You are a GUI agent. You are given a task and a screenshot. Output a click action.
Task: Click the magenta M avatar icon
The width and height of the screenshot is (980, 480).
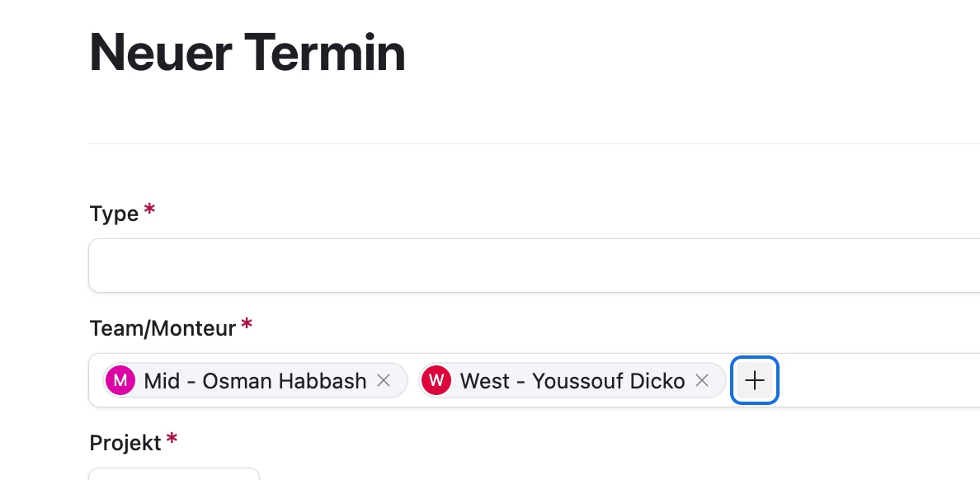(120, 380)
